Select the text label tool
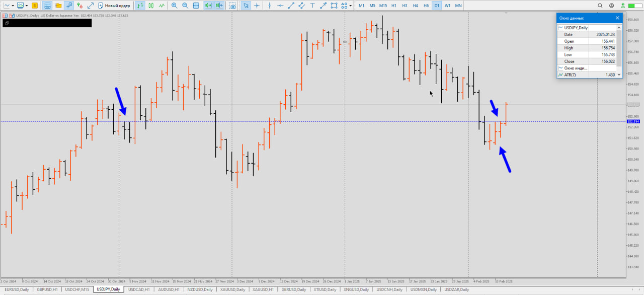This screenshot has width=644, height=295. click(x=313, y=6)
